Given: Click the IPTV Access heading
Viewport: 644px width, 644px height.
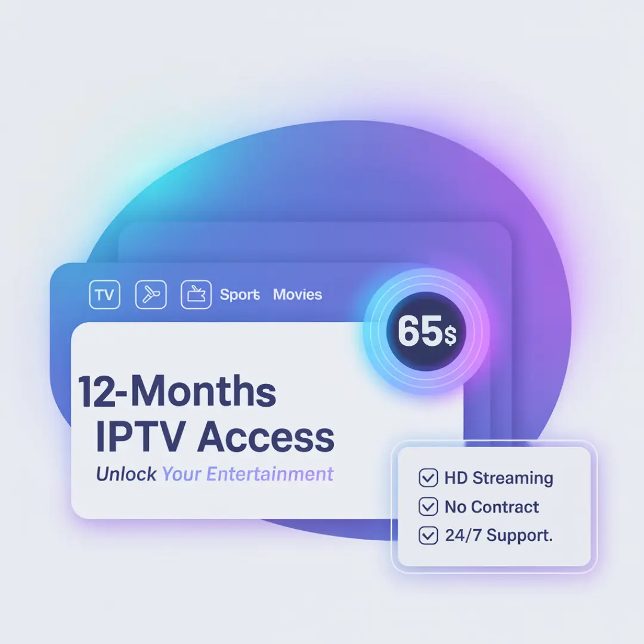Looking at the screenshot, I should 215,436.
